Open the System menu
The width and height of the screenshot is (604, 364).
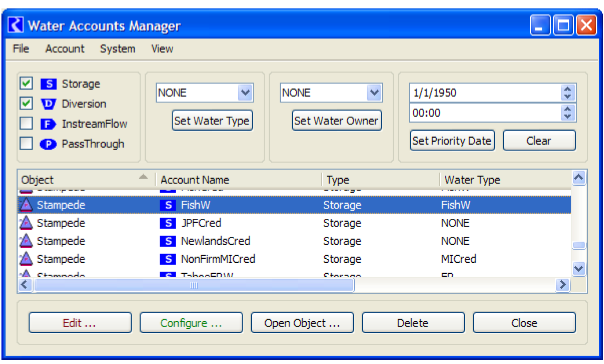pyautogui.click(x=117, y=49)
